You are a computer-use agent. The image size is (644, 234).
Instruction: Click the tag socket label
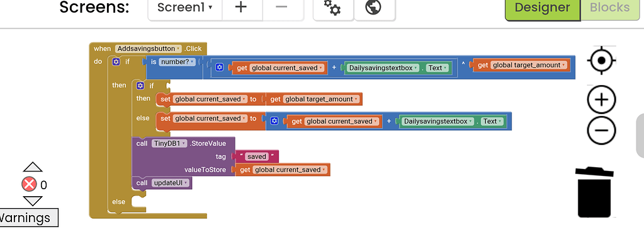pyautogui.click(x=221, y=156)
